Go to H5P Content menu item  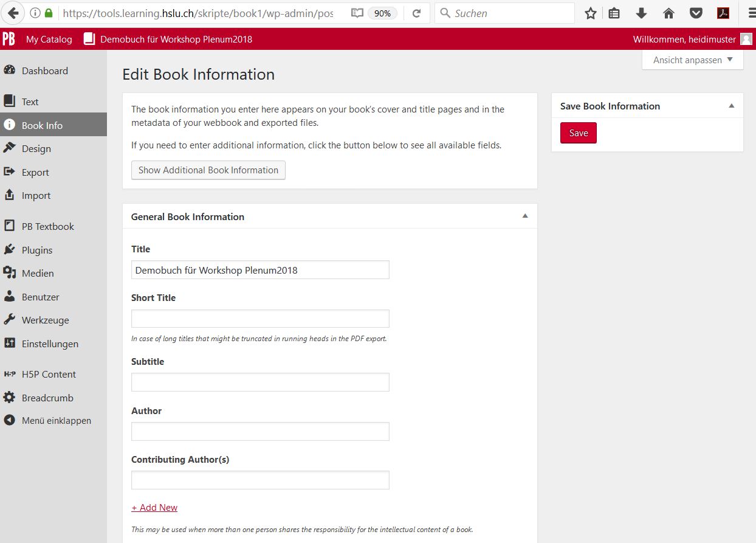49,374
